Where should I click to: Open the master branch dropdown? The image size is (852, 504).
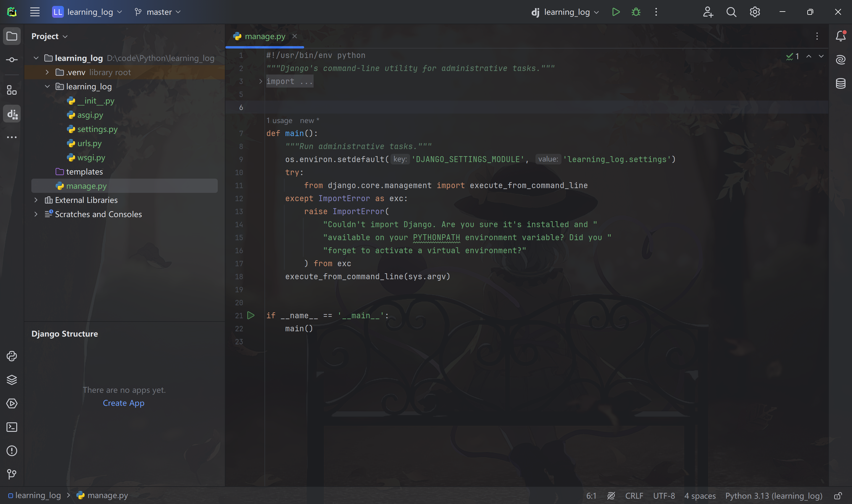[x=158, y=12]
